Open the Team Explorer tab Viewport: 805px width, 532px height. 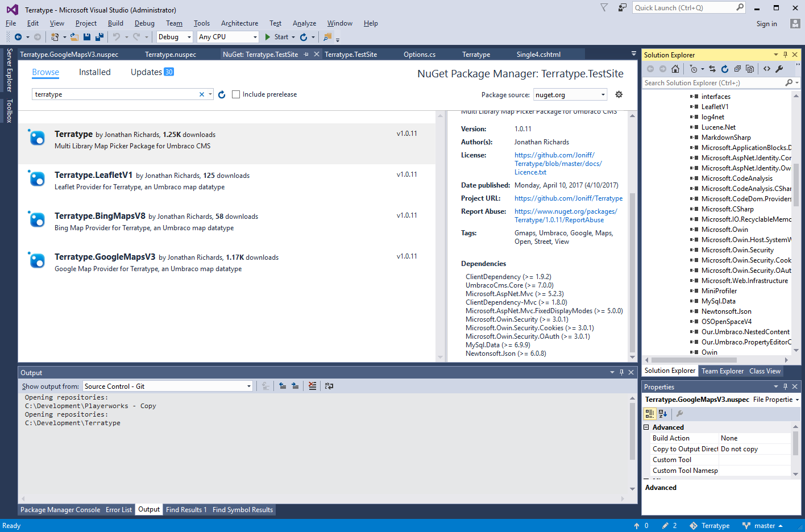(722, 371)
